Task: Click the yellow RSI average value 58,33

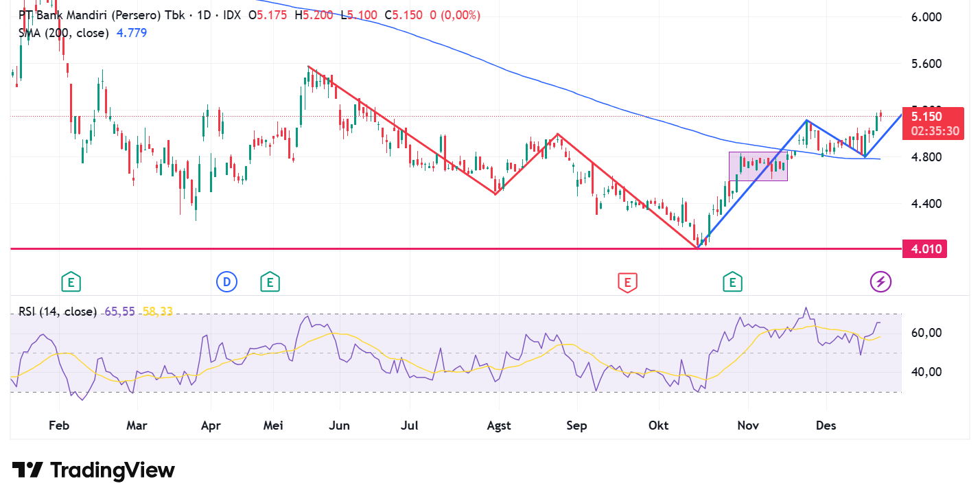Action: 158,312
